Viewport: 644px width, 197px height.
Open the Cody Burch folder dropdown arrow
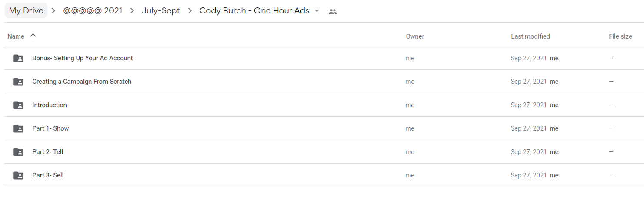[x=317, y=11]
